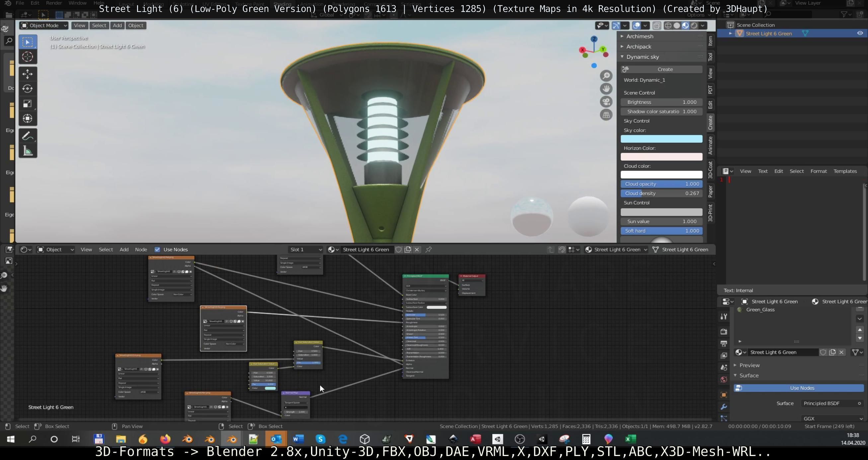Viewport: 868px width, 460px height.
Task: Open the Slot 1 material slot dropdown
Action: tap(306, 249)
